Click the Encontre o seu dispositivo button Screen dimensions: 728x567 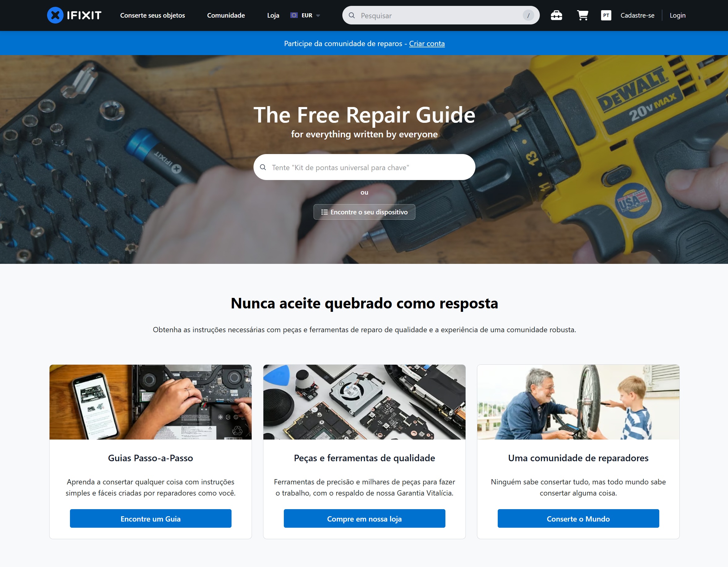coord(364,212)
